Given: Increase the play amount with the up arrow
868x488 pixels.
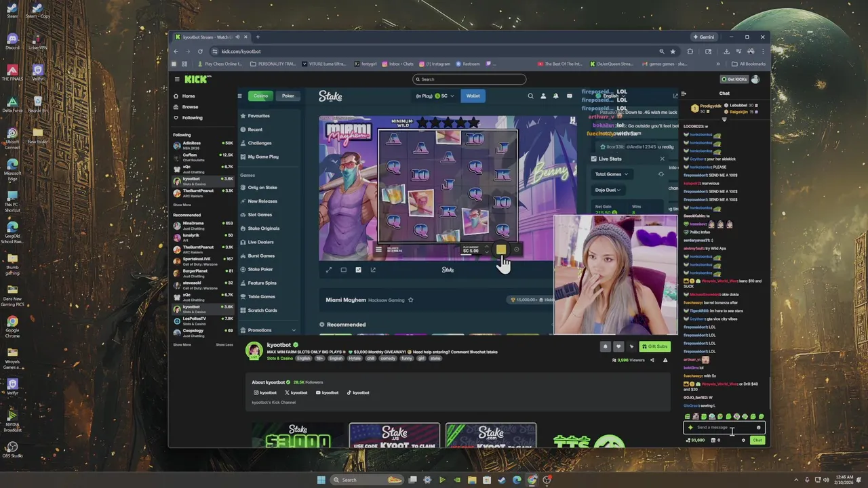Looking at the screenshot, I should [486, 247].
